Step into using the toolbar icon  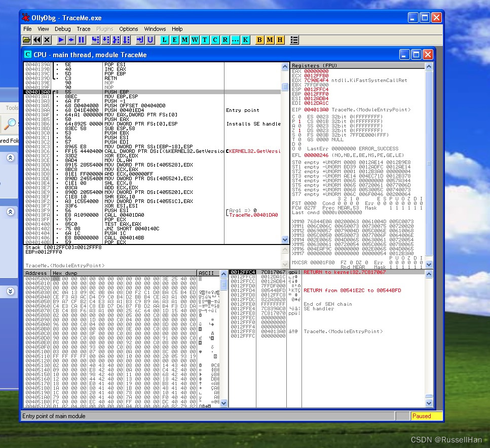(x=96, y=40)
